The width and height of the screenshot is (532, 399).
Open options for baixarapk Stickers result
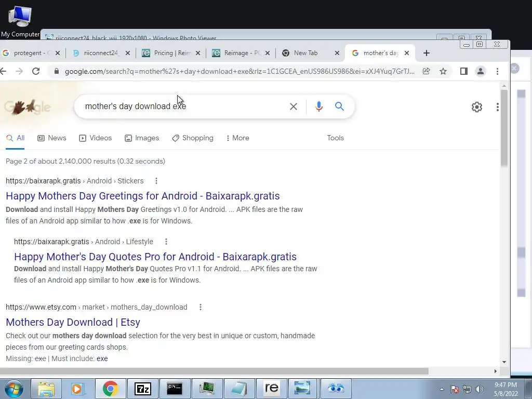tap(156, 181)
